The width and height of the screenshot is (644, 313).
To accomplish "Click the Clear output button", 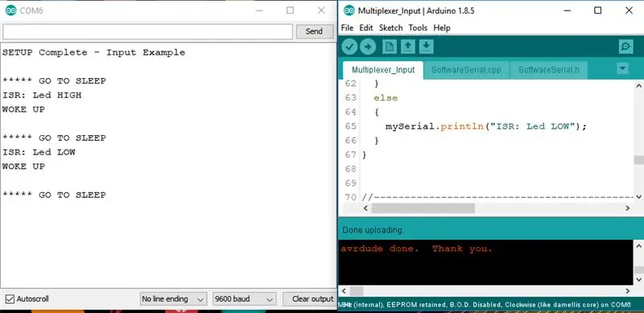I will click(312, 299).
